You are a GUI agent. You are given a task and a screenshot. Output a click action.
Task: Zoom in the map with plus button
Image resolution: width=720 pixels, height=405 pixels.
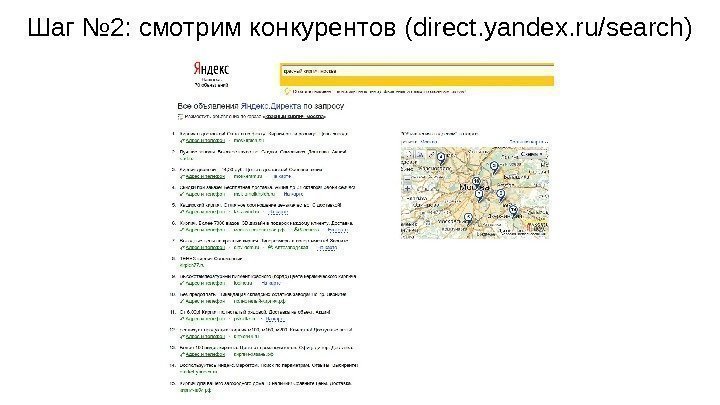click(407, 188)
